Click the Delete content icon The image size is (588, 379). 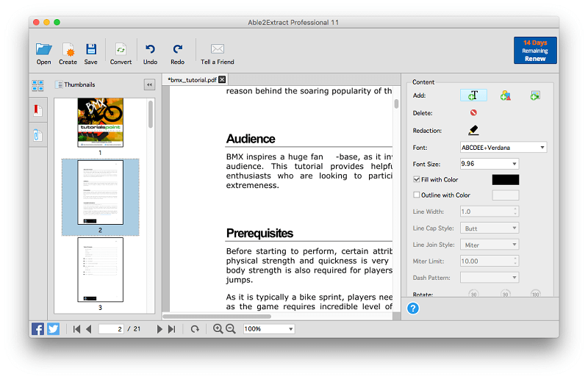(473, 112)
